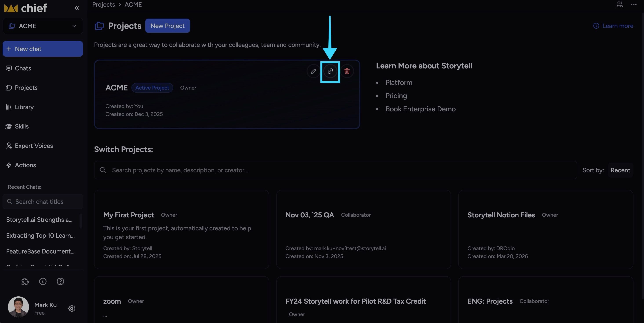Open the Storytell.ai Strengths recent chat
The width and height of the screenshot is (644, 323).
pos(40,220)
